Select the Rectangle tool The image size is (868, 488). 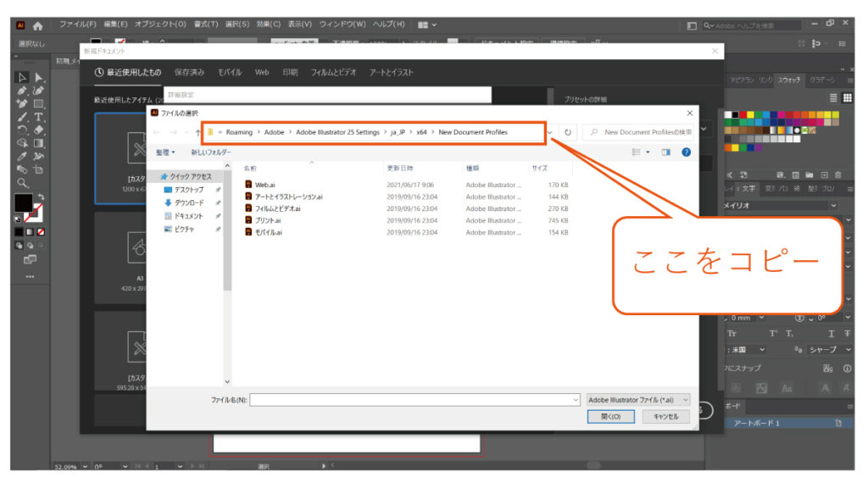point(38,104)
